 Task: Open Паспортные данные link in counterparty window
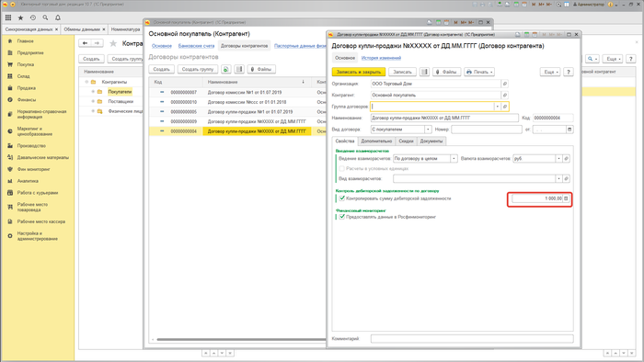(x=300, y=46)
